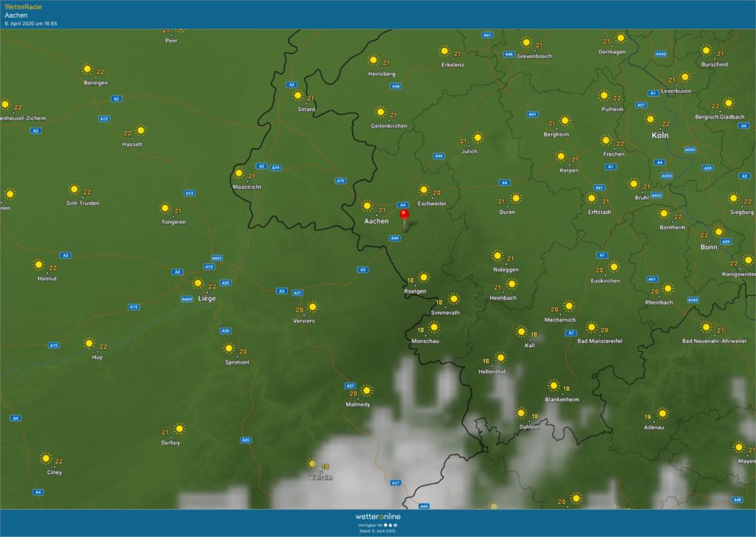Click the Aachen city label on map
This screenshot has height=537, width=756.
pos(376,221)
